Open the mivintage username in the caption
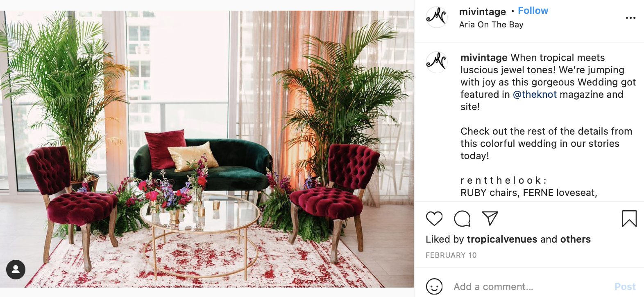 pyautogui.click(x=484, y=58)
